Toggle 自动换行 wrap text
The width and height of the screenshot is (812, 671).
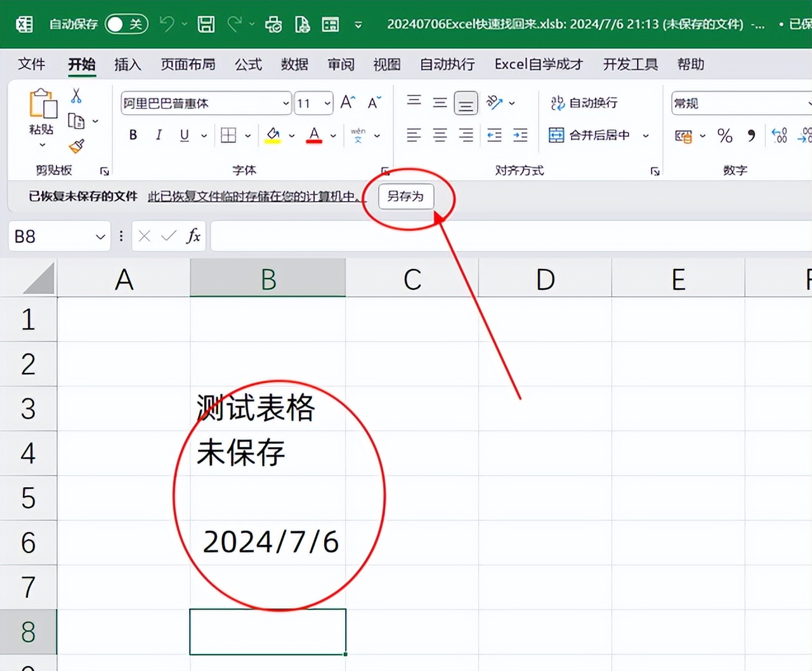tap(584, 103)
